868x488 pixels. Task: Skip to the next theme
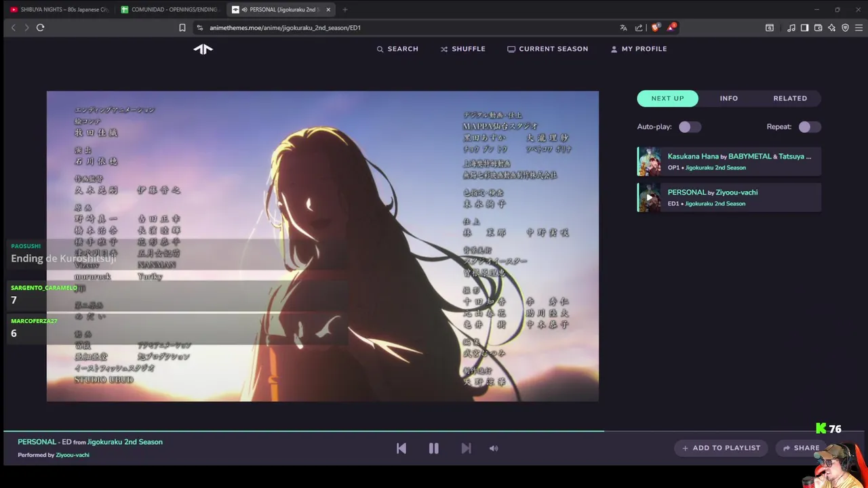[466, 448]
